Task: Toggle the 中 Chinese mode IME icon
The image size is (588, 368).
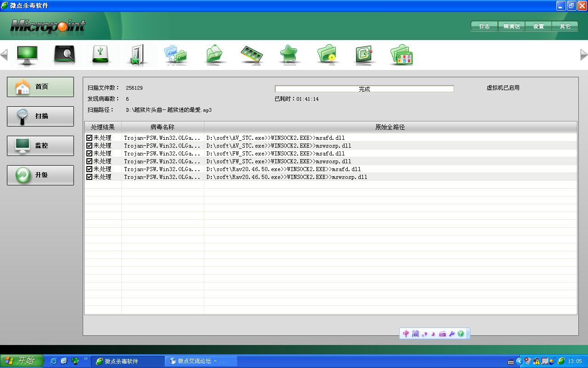Action: click(406, 334)
